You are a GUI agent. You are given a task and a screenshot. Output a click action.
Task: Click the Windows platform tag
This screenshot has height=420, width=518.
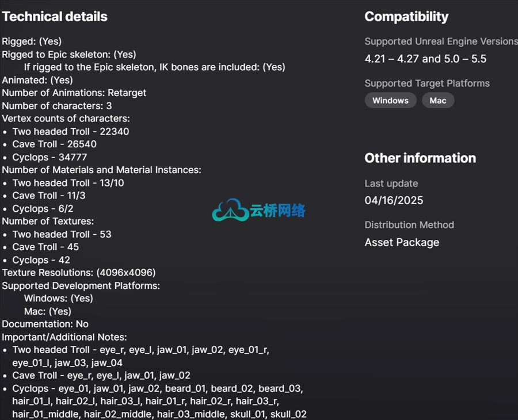coord(390,101)
